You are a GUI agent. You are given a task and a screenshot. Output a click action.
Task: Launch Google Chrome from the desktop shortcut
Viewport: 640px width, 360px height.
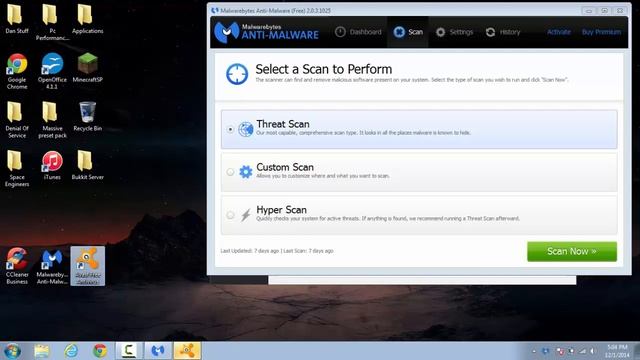tap(17, 71)
